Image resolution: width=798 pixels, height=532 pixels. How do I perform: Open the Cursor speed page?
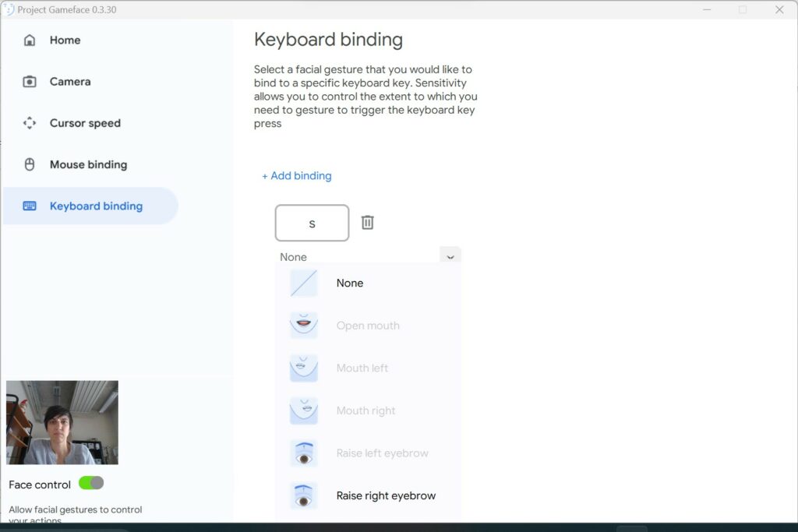pyautogui.click(x=85, y=123)
